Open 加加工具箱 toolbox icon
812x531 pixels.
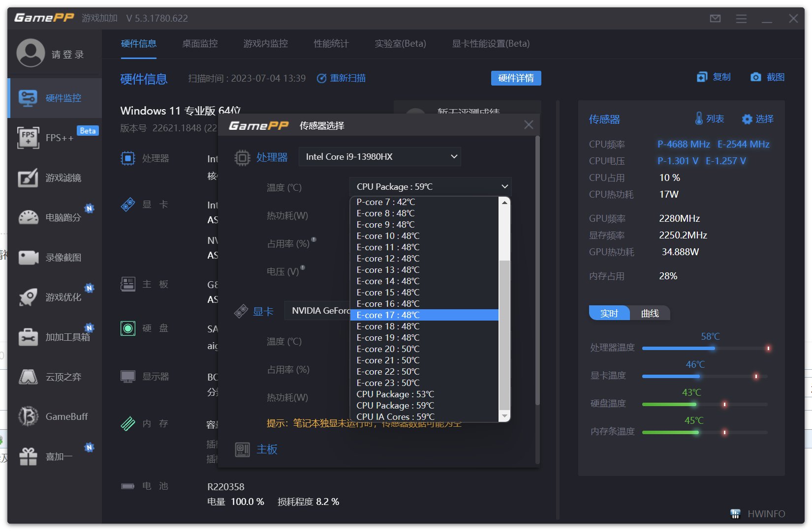(x=28, y=337)
